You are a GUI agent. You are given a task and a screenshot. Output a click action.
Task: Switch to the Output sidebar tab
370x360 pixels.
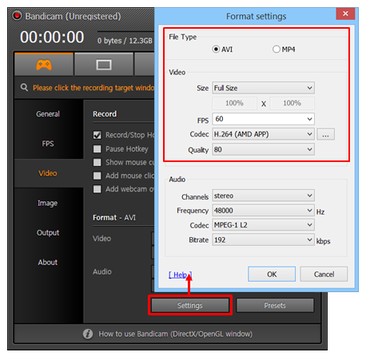[x=48, y=233]
